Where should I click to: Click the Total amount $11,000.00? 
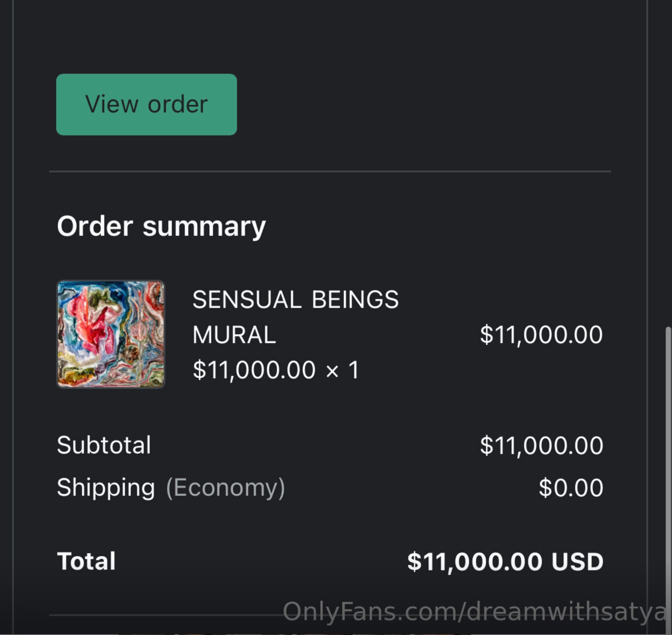coord(475,562)
